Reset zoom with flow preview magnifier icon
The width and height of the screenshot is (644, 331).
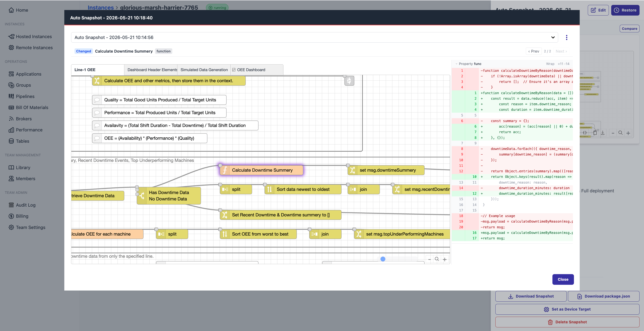pyautogui.click(x=437, y=259)
